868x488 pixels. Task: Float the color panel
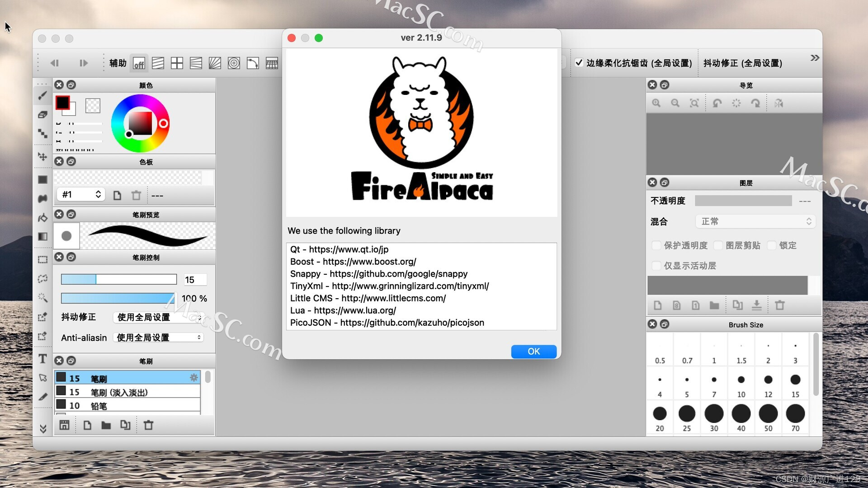71,85
